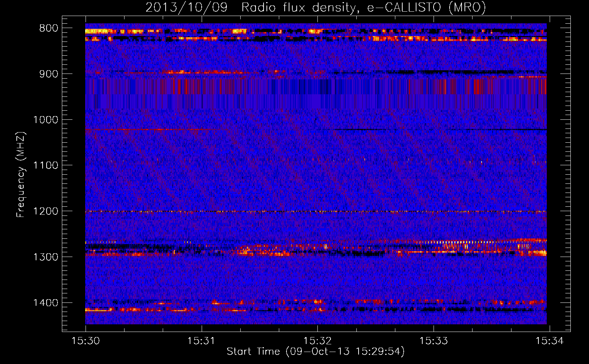This screenshot has width=589, height=364.
Task: Click the 15:30 time tick label
Action: click(x=86, y=341)
